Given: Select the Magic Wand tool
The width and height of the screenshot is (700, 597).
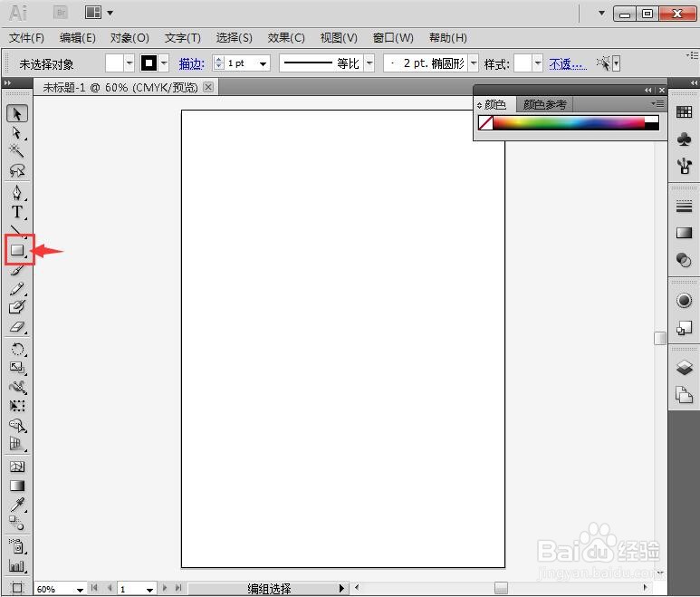Looking at the screenshot, I should [x=17, y=151].
